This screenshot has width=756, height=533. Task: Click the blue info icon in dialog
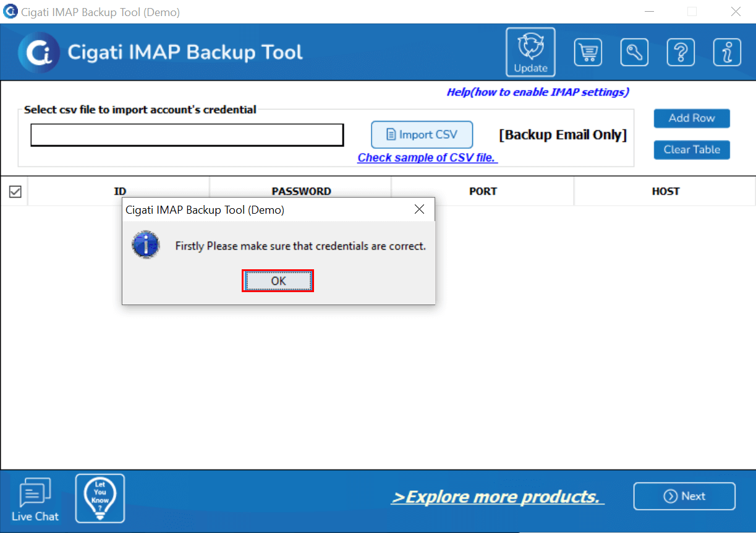tap(146, 246)
